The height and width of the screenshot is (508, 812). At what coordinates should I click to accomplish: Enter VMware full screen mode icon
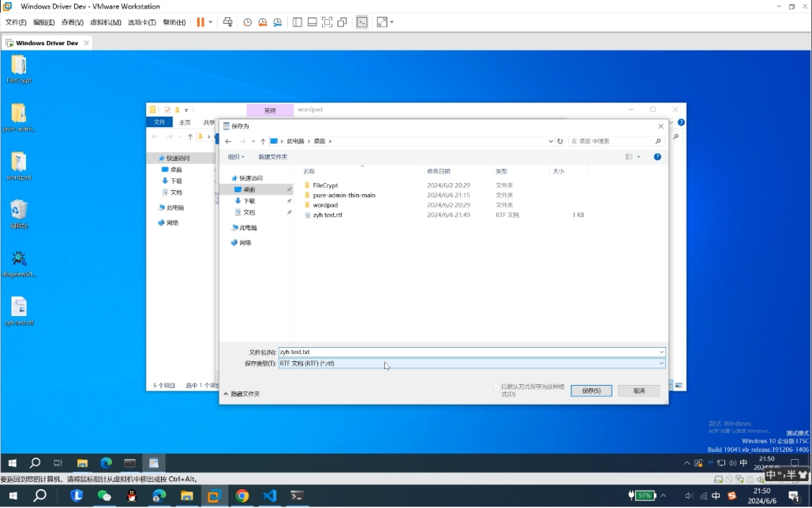pyautogui.click(x=327, y=22)
